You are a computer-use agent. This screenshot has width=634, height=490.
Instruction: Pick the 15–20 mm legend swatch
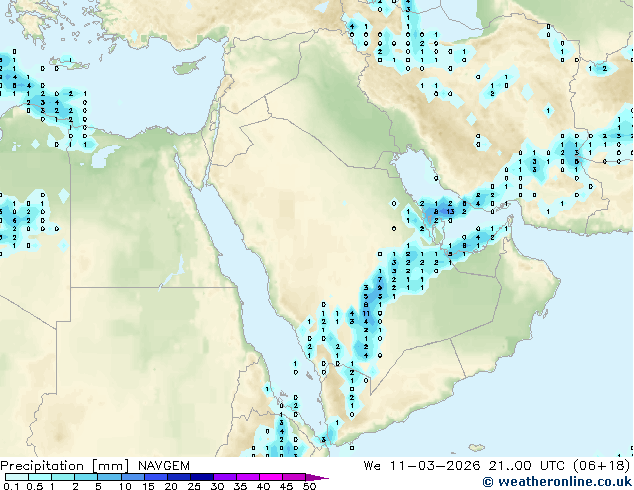coord(155,477)
